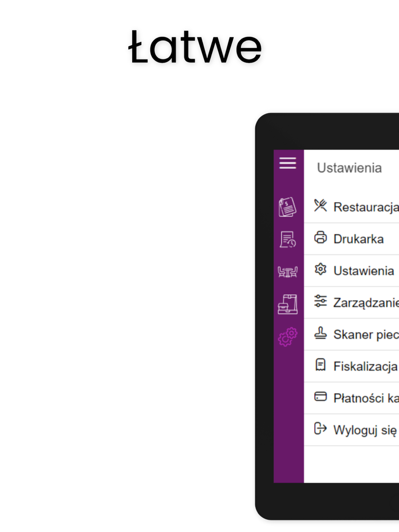Click the logout arrow icon
This screenshot has height=532, width=399.
(320, 428)
